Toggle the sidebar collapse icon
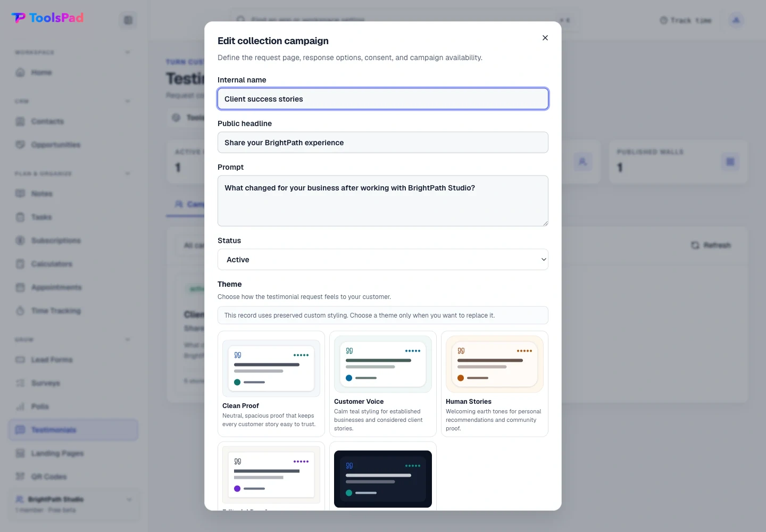The width and height of the screenshot is (766, 532). (x=128, y=20)
